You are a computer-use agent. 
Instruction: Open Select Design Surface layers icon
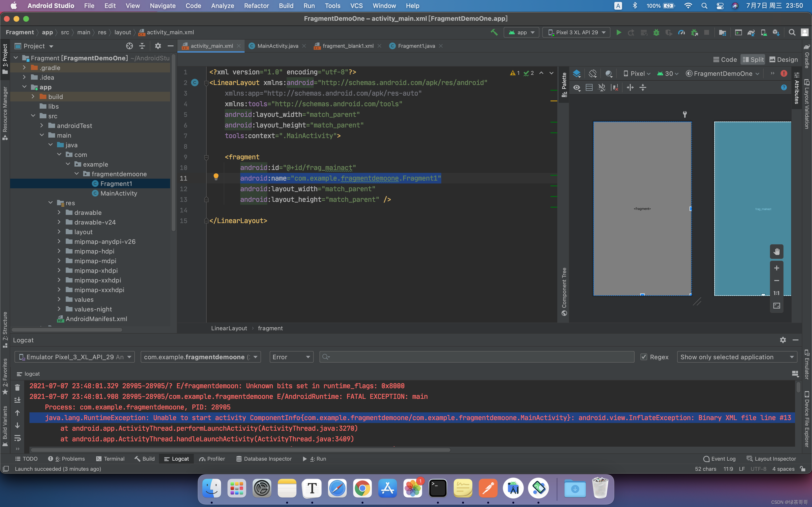coord(576,73)
